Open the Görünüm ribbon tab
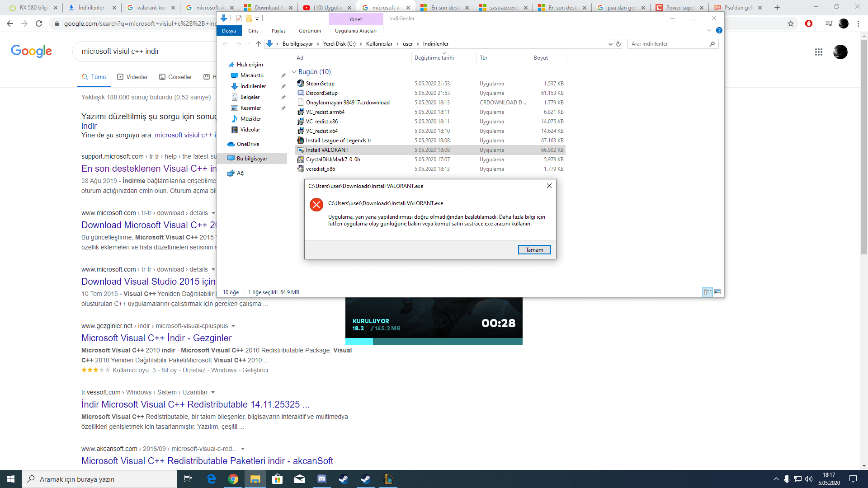868x488 pixels. click(x=310, y=31)
